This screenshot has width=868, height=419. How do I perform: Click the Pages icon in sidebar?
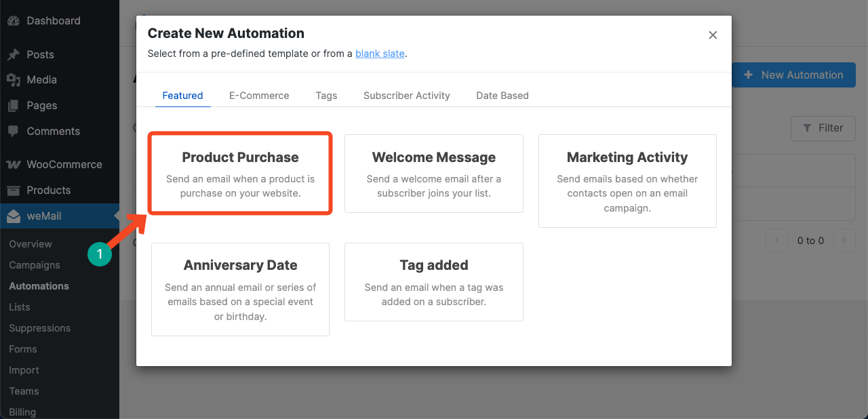pyautogui.click(x=14, y=106)
